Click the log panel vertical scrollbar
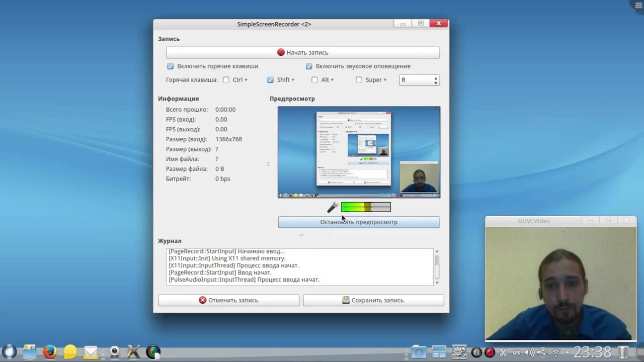The height and width of the screenshot is (362, 644). (x=437, y=267)
